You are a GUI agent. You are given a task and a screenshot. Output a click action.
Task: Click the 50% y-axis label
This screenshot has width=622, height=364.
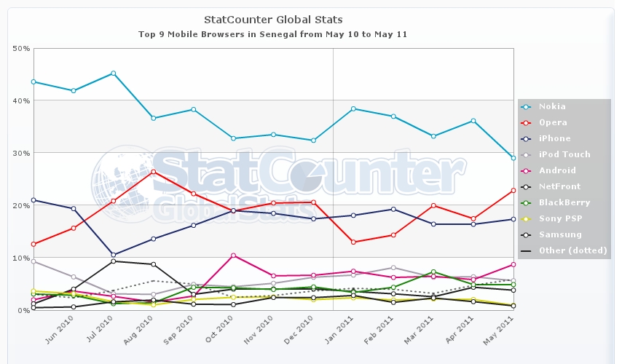21,48
